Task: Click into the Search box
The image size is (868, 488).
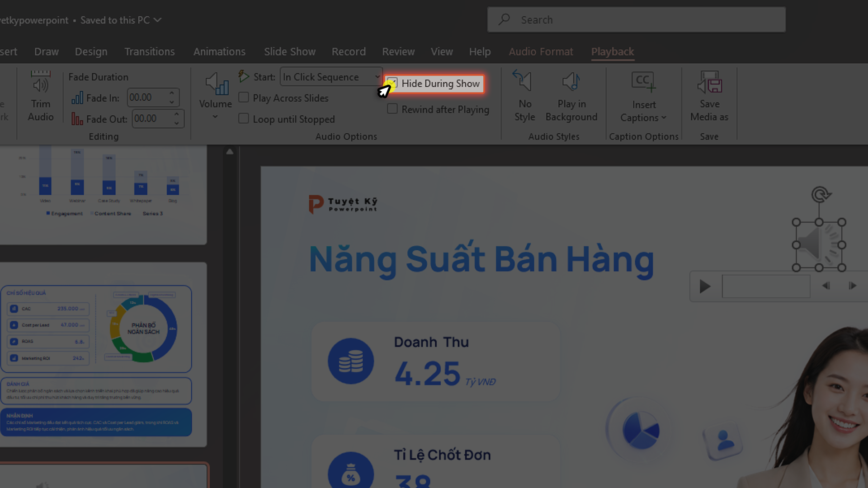Action: pyautogui.click(x=637, y=20)
